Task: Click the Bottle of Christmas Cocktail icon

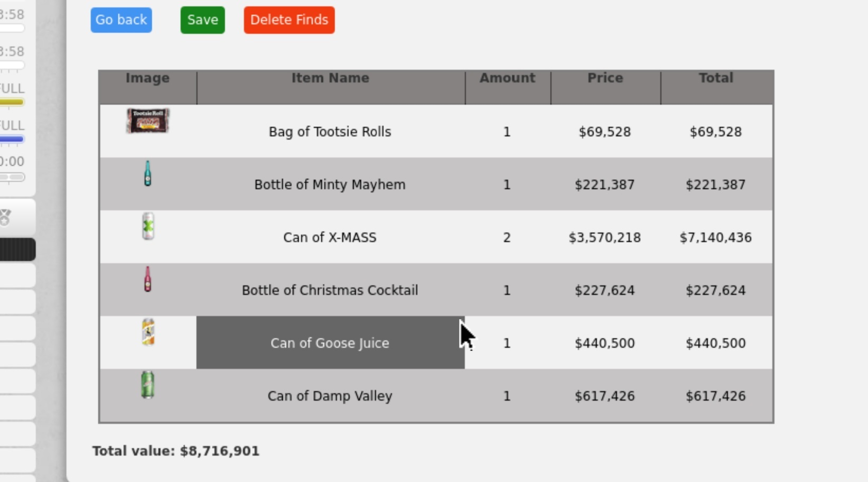Action: pyautogui.click(x=147, y=279)
